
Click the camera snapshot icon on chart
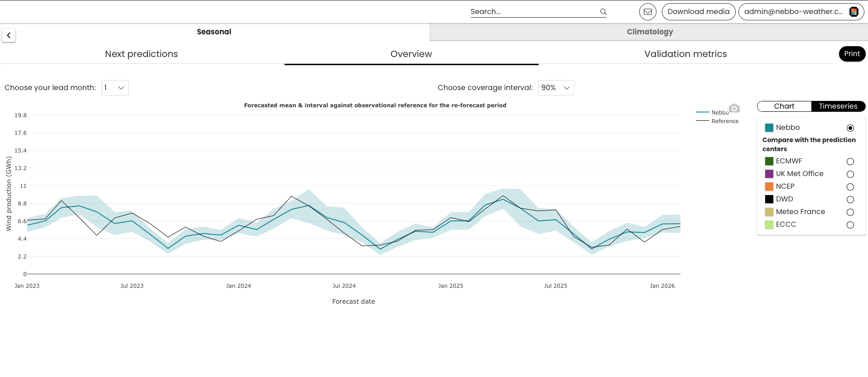[734, 108]
